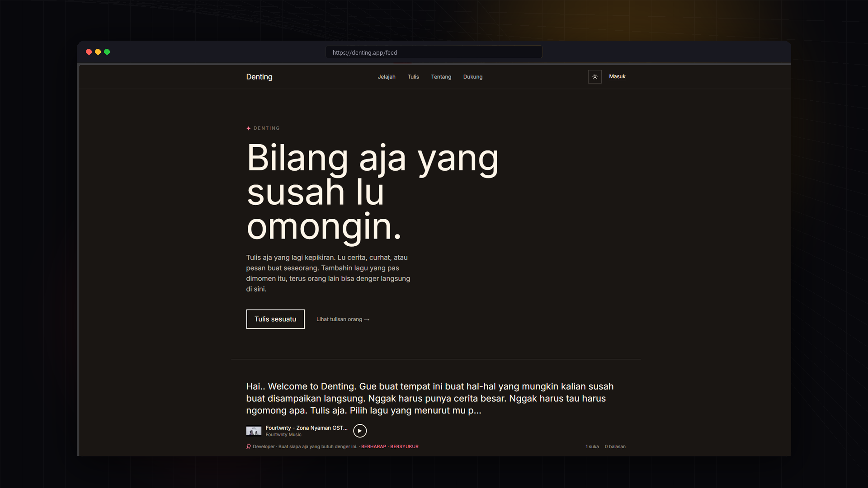Toggle the light/dark theme sun icon
868x488 pixels.
[594, 77]
